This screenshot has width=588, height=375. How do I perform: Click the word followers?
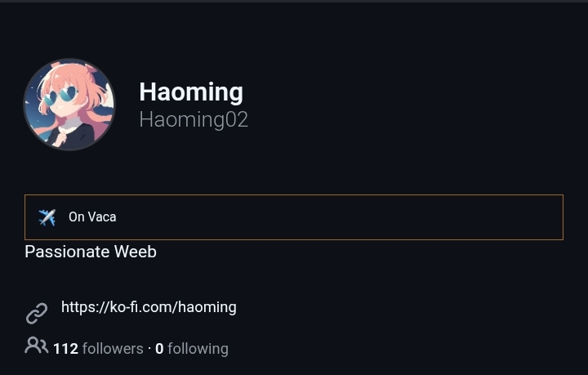pos(113,349)
